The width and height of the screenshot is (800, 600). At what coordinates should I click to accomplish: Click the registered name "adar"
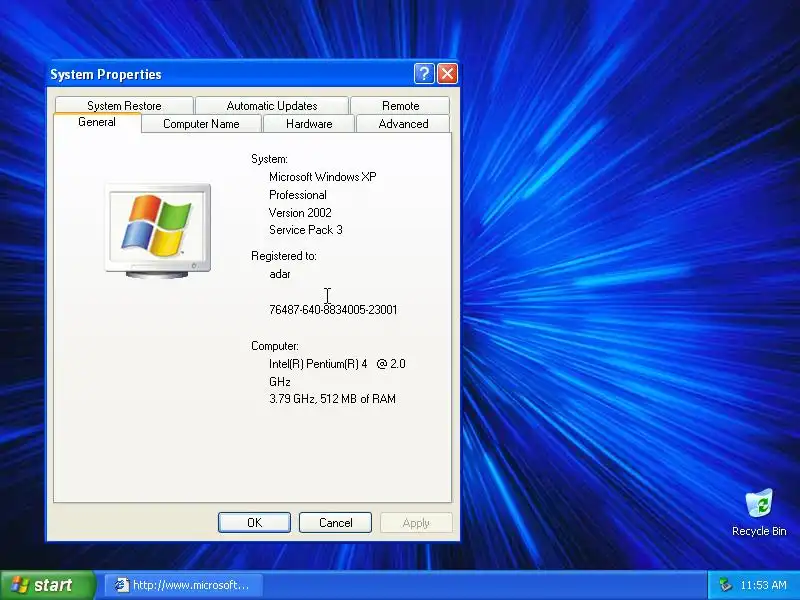tap(280, 274)
